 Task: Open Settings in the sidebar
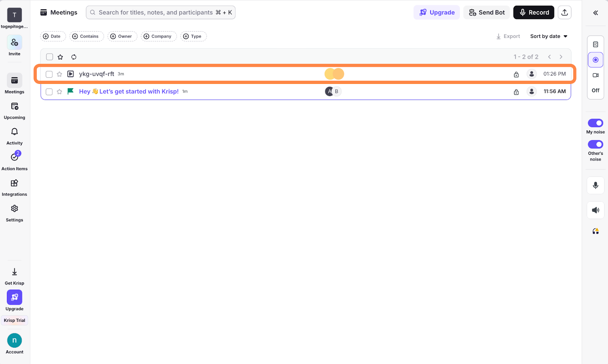(14, 209)
